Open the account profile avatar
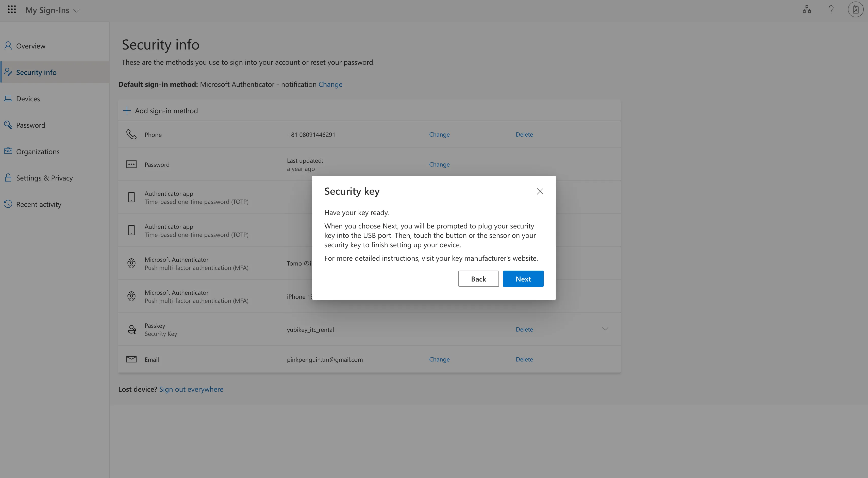The width and height of the screenshot is (868, 478). 855,10
